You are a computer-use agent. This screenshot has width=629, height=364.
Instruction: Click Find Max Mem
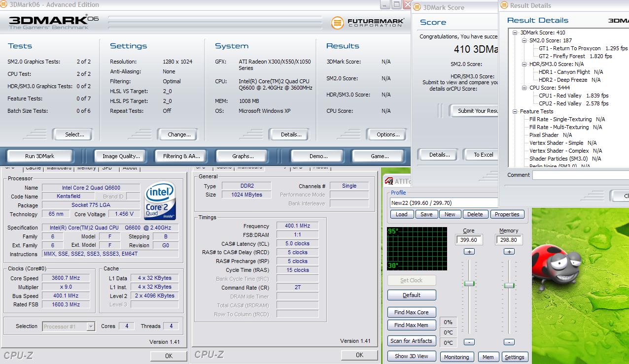tap(412, 325)
